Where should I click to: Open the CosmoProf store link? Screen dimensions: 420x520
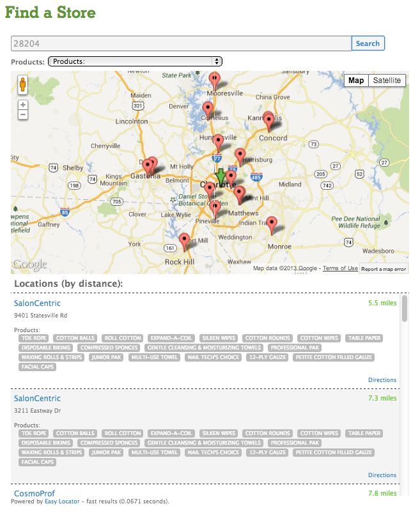(34, 493)
